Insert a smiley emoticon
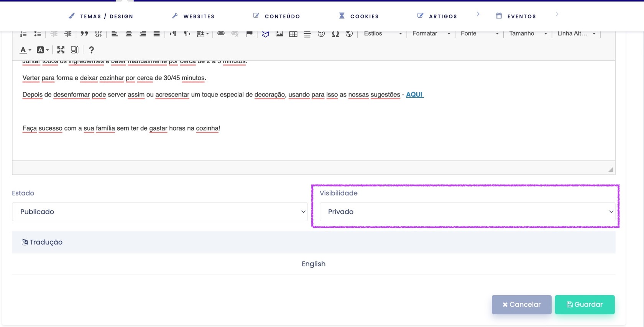 [x=321, y=34]
